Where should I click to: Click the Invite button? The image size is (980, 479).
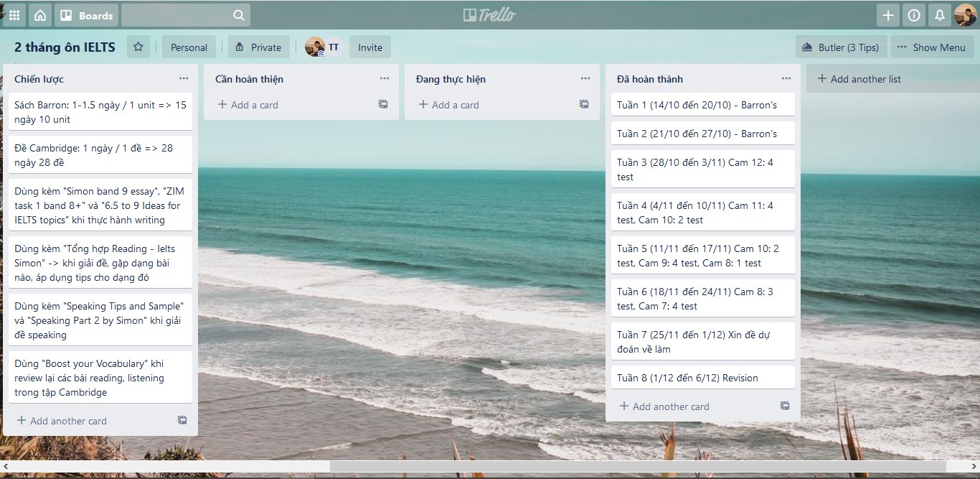(x=370, y=47)
